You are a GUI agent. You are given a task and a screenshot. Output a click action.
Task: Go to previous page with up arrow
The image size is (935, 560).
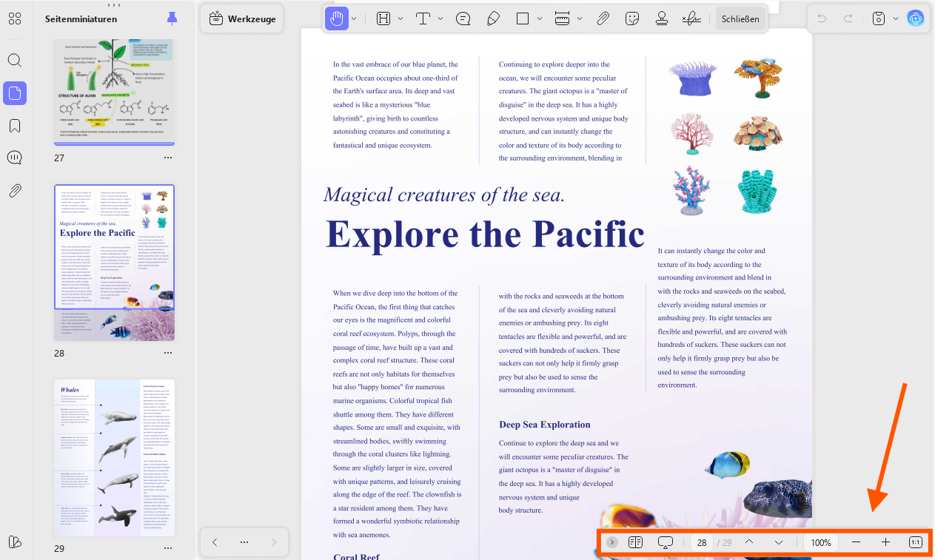coord(749,542)
